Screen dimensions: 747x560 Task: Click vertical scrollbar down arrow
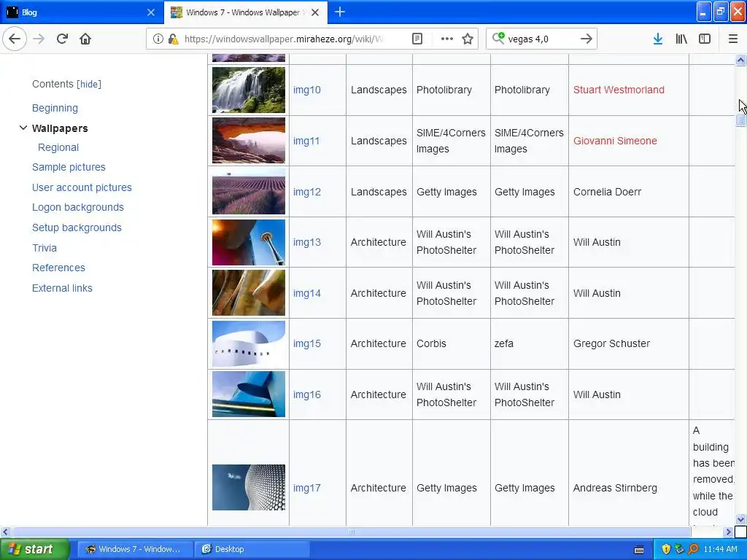coord(740,519)
